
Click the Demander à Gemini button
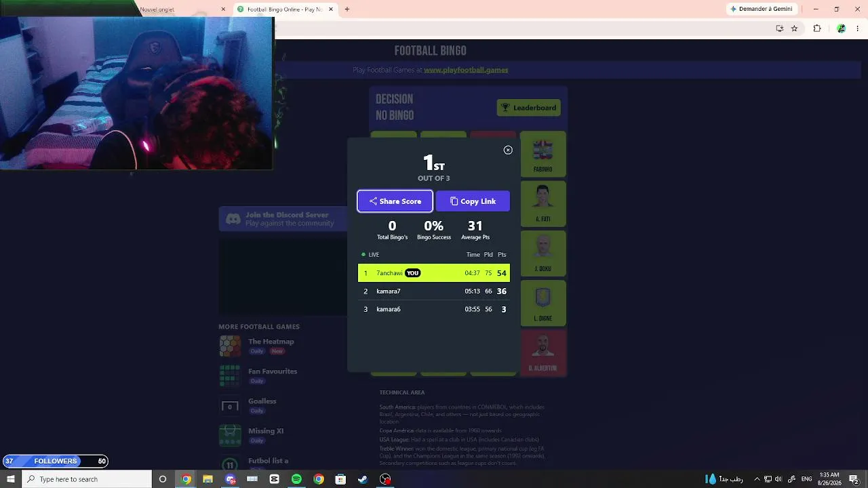point(761,9)
